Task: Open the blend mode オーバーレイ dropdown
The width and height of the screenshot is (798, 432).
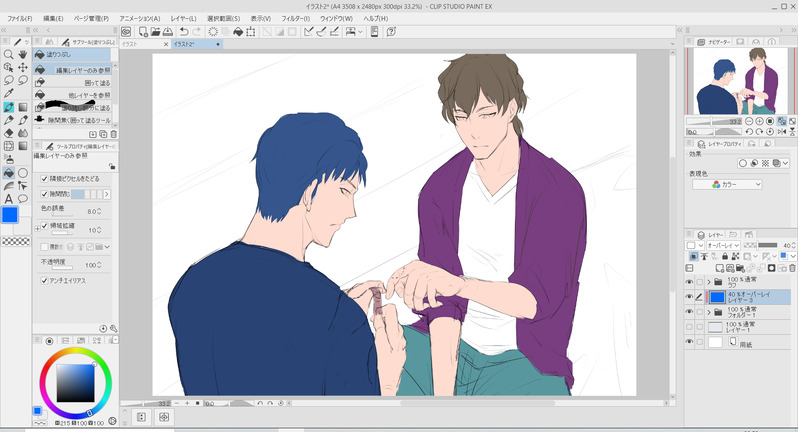Action: (723, 245)
